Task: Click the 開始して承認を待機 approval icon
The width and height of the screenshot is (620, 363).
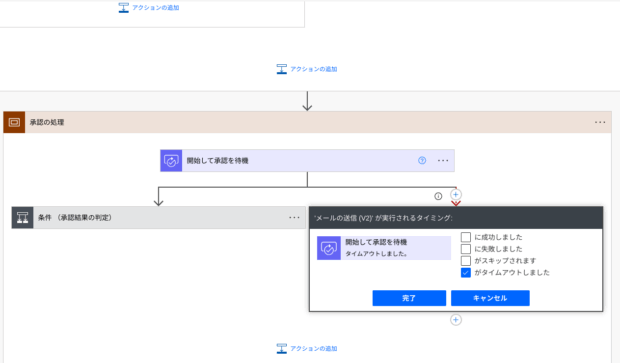Action: (x=171, y=161)
